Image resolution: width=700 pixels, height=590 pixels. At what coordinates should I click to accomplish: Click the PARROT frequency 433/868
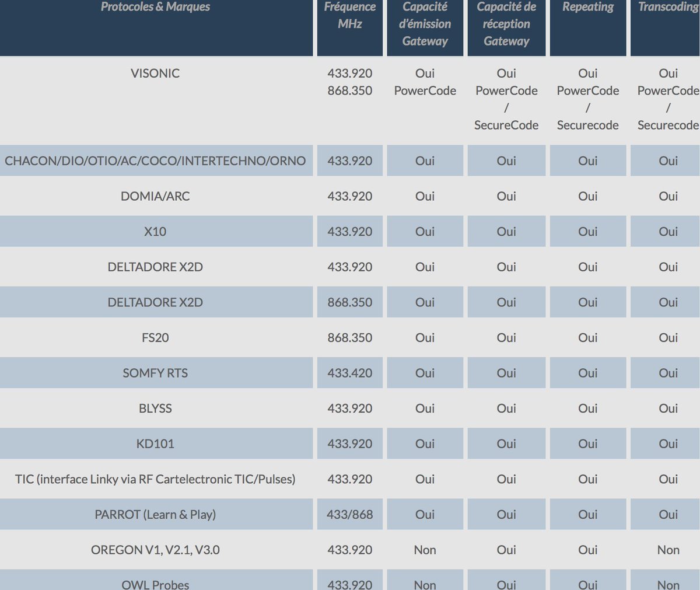click(350, 515)
